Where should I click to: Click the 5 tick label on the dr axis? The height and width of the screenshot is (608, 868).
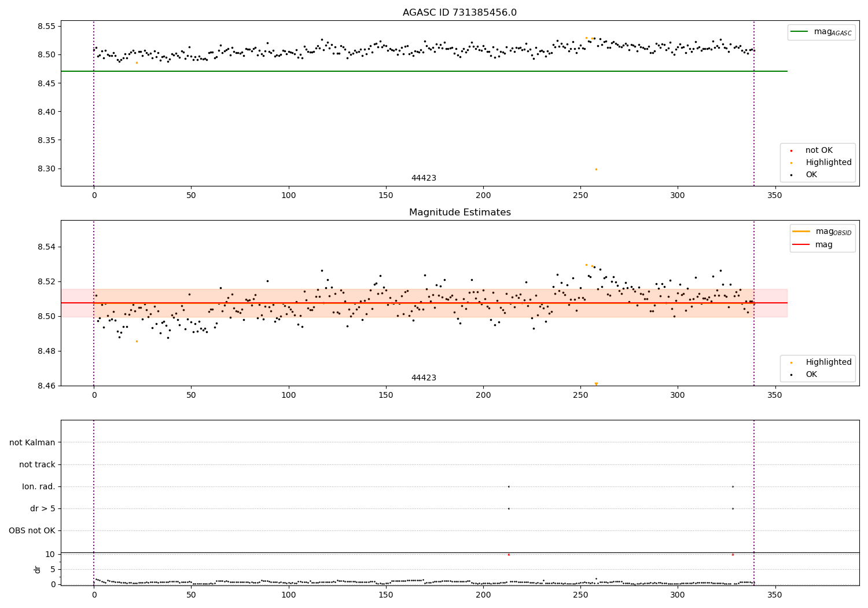(x=53, y=570)
